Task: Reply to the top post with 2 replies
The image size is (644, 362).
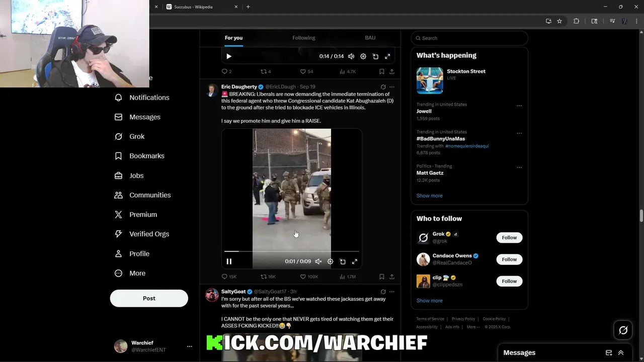Action: [x=227, y=71]
